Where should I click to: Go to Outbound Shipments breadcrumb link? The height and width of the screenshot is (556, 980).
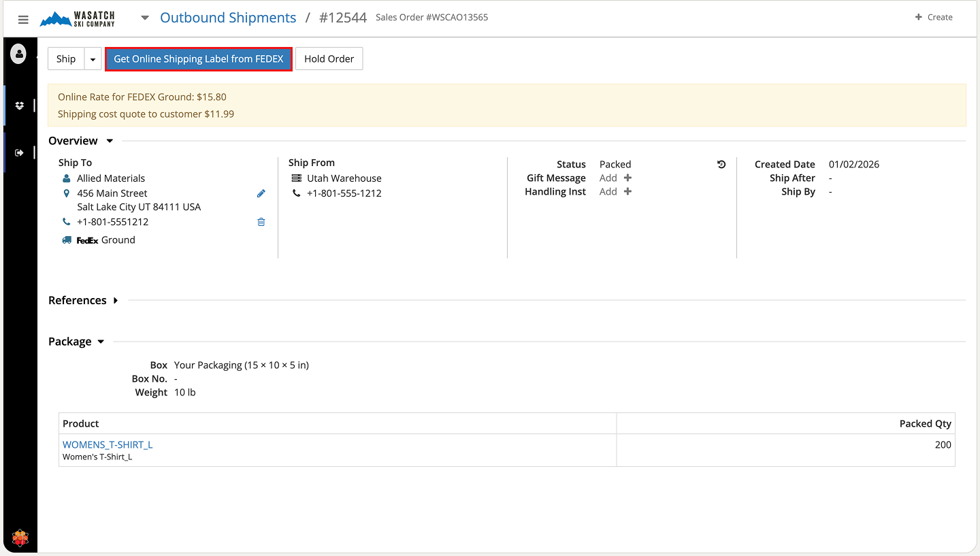228,18
